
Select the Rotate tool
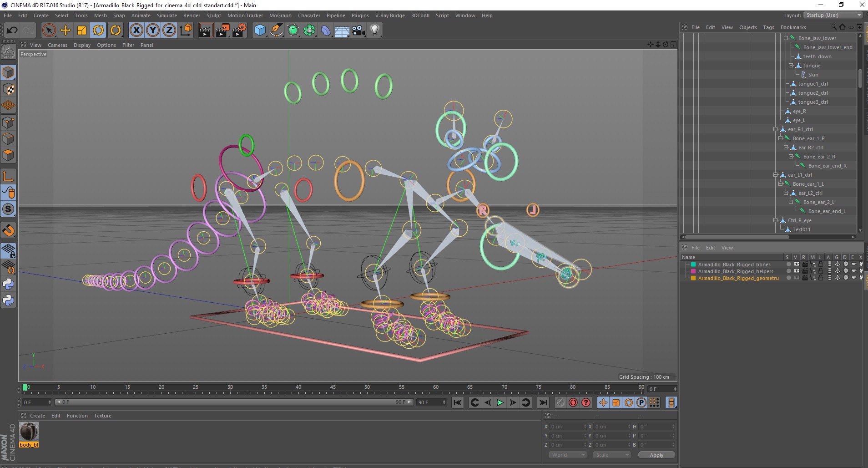[98, 31]
